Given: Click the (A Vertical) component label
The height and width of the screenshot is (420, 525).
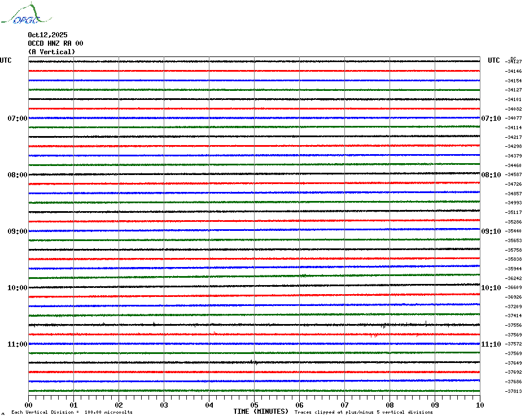Looking at the screenshot, I should click(x=51, y=52).
